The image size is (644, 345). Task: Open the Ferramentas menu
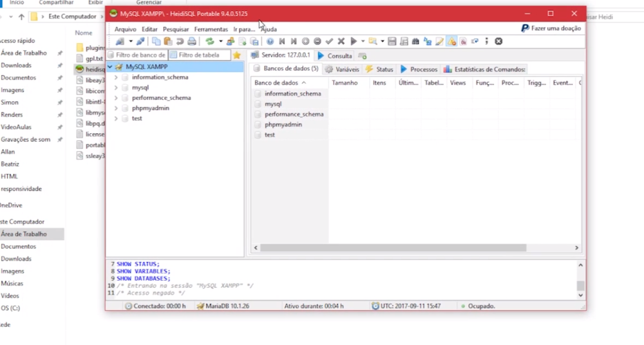[211, 29]
